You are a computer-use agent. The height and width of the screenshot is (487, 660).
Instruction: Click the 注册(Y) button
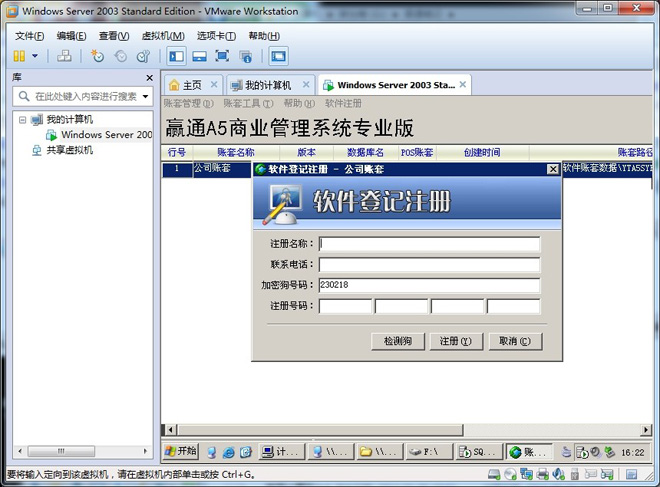click(456, 341)
